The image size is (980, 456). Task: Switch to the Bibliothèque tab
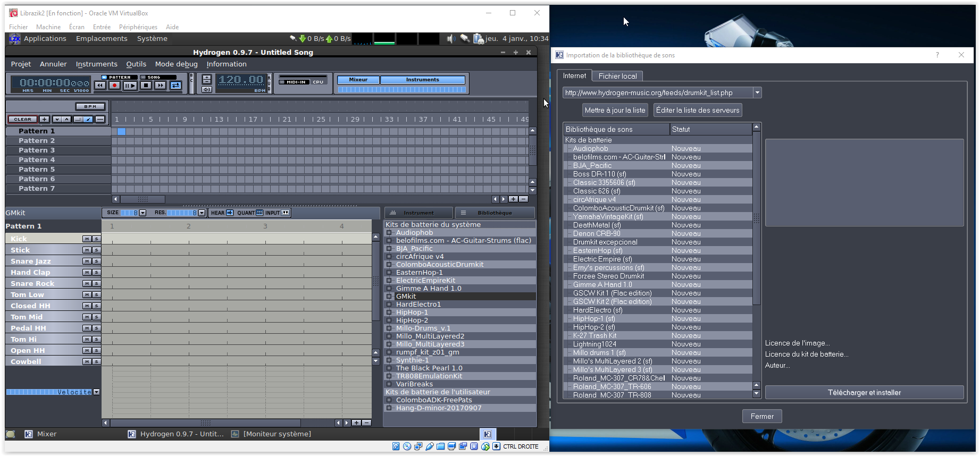[495, 213]
